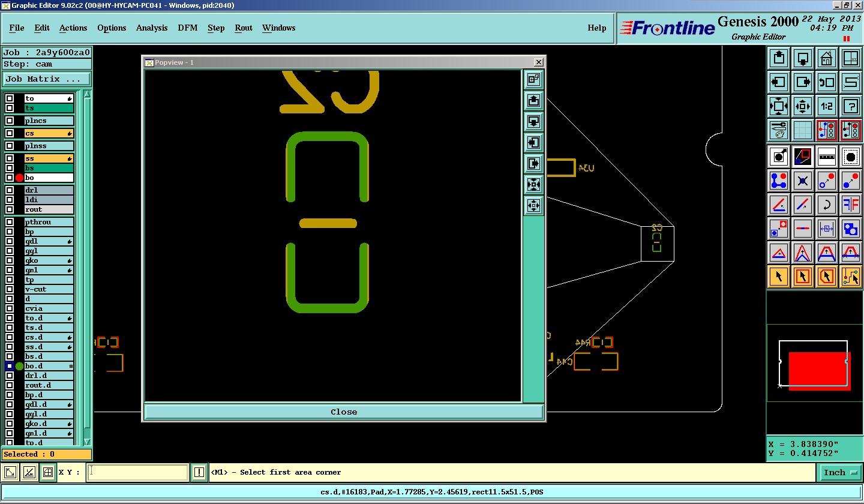Open the DFM menu
Screen dimensions: 864x504
point(187,28)
